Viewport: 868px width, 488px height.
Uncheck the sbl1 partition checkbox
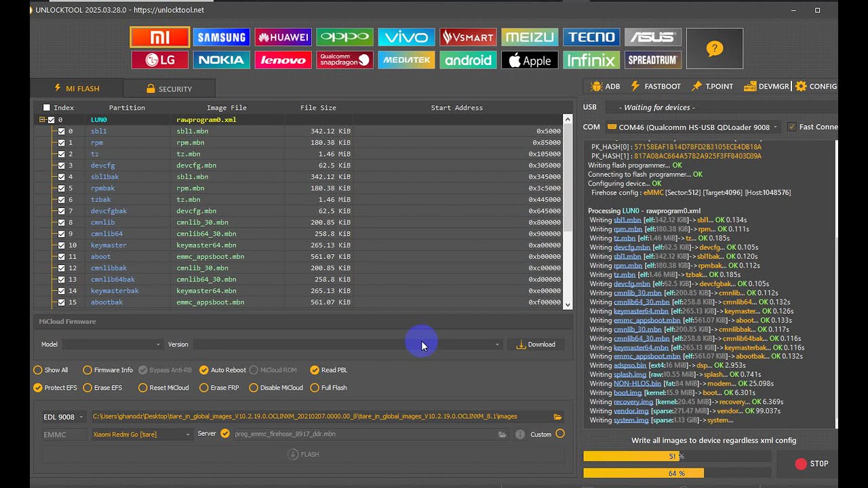[x=61, y=131]
